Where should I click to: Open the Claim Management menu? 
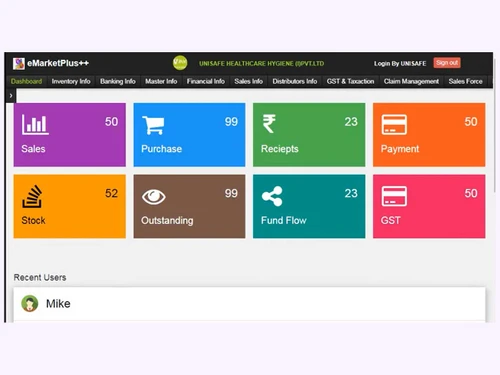pos(411,81)
